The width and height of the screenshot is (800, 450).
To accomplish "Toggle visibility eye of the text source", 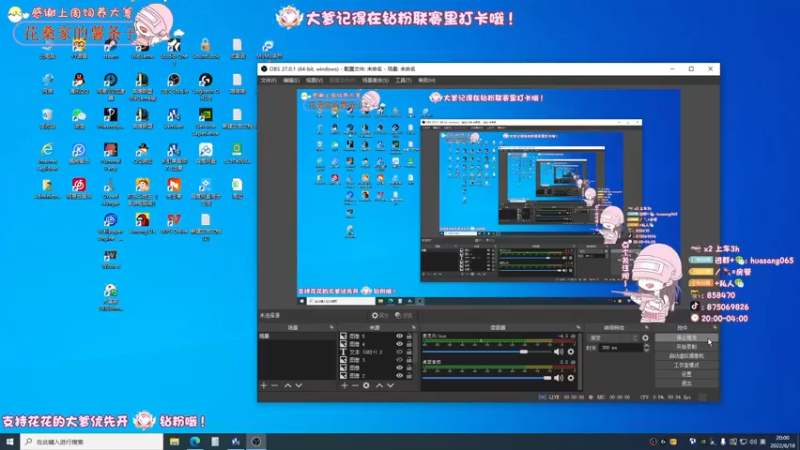I will [399, 352].
